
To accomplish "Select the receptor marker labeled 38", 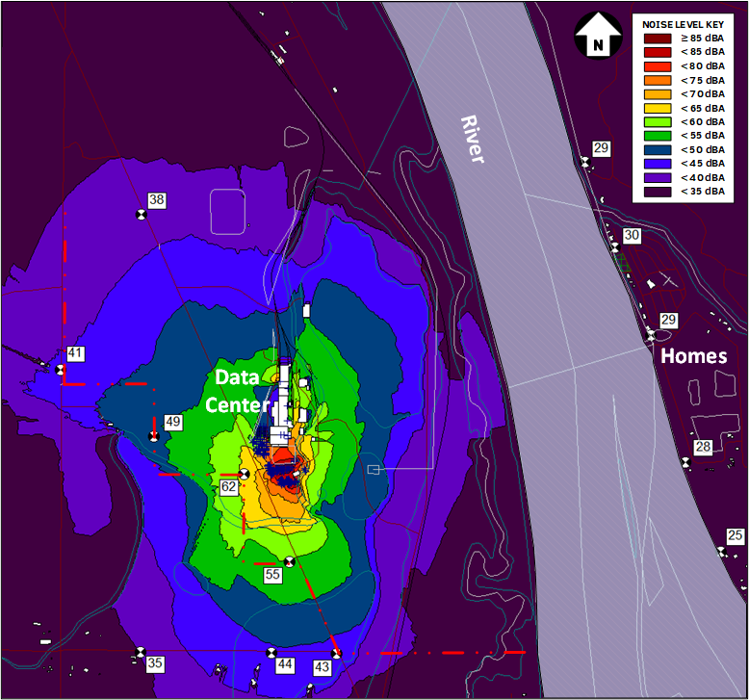I will 141,217.
